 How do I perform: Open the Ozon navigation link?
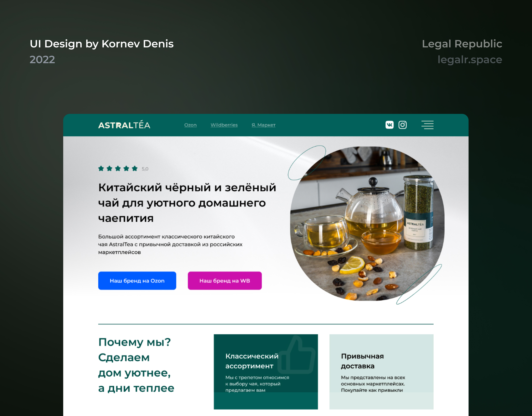click(x=190, y=125)
